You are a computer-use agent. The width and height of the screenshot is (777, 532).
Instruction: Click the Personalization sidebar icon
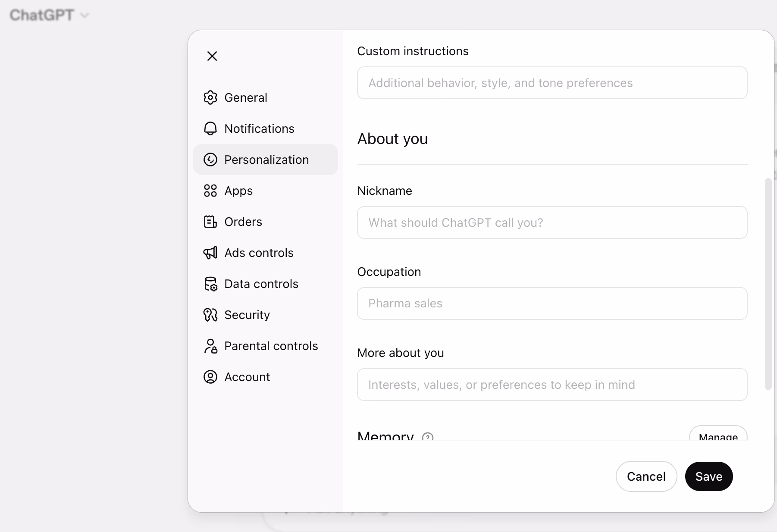pos(210,160)
